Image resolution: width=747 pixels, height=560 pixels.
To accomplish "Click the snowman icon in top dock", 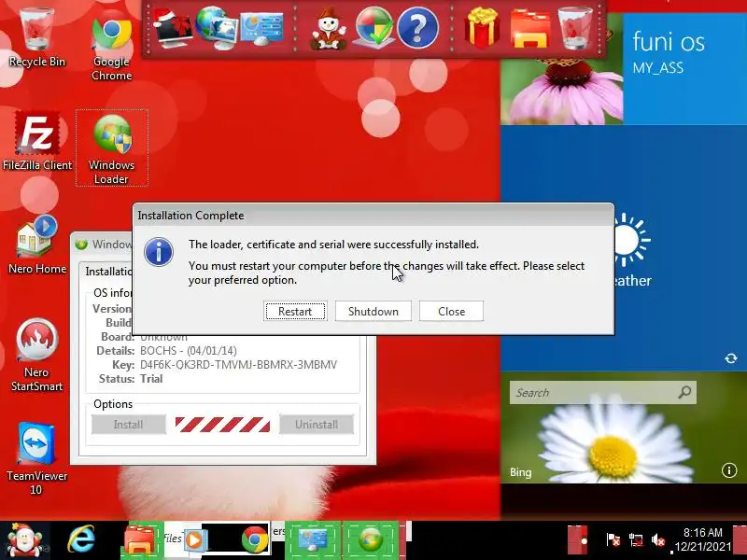I will pos(329,29).
